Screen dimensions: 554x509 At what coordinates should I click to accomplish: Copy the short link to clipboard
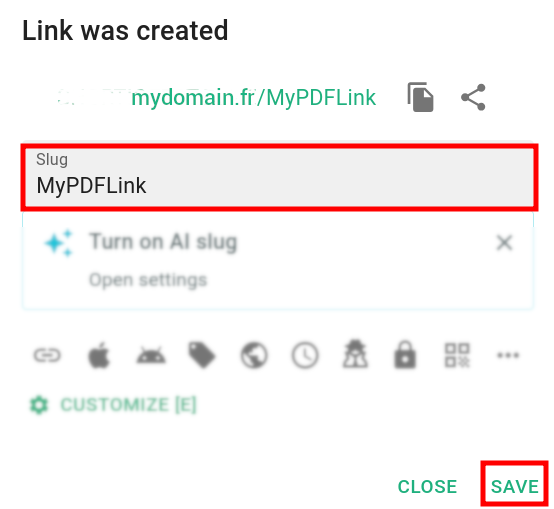tap(420, 97)
